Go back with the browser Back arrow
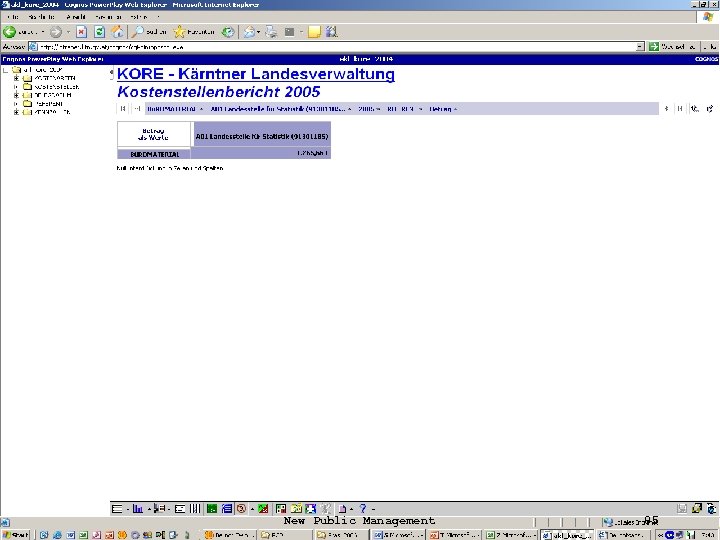720x540 pixels. point(9,32)
